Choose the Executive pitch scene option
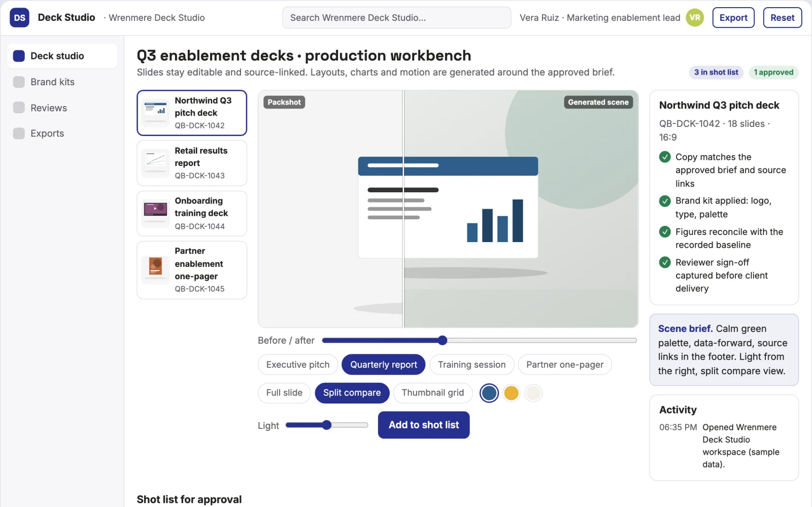Image resolution: width=812 pixels, height=507 pixels. pos(298,364)
